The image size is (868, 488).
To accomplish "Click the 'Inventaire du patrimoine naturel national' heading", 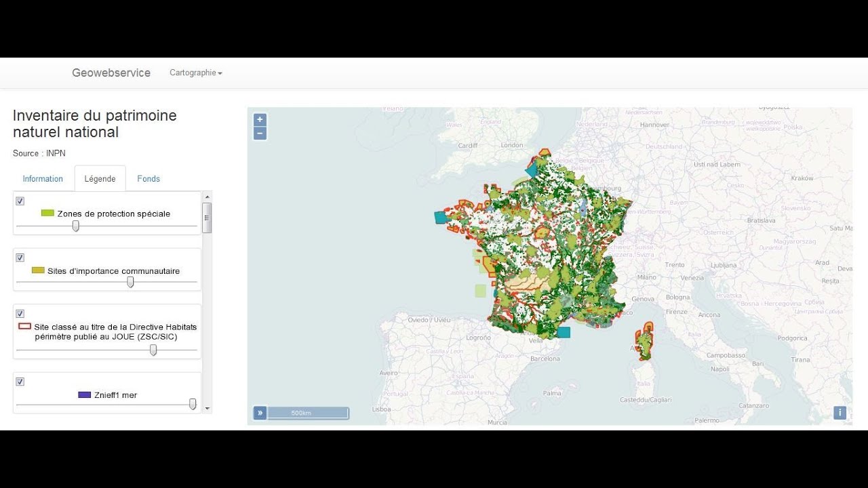I will pos(95,123).
